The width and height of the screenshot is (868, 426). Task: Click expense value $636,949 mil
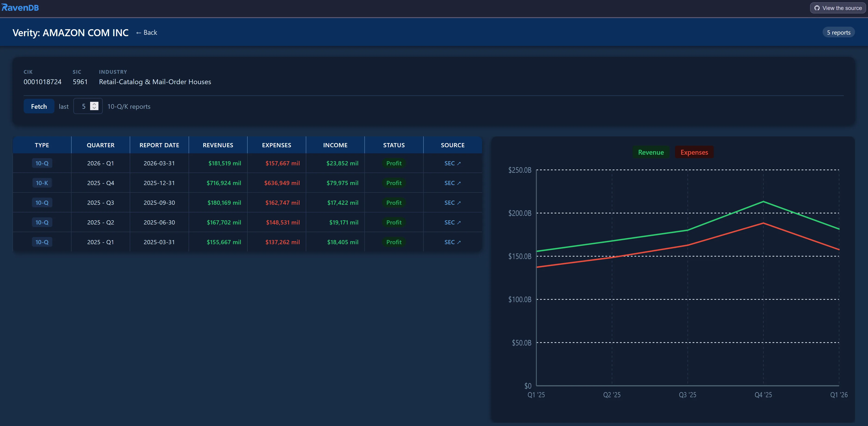(282, 183)
